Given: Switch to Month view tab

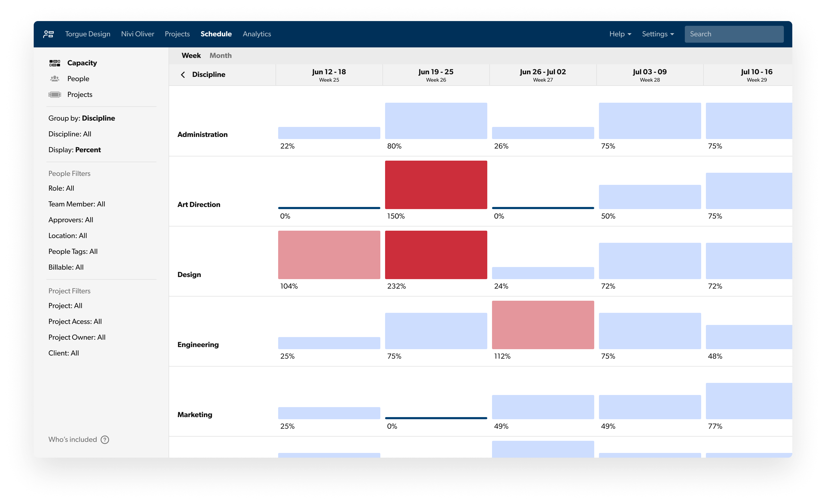Looking at the screenshot, I should click(221, 56).
